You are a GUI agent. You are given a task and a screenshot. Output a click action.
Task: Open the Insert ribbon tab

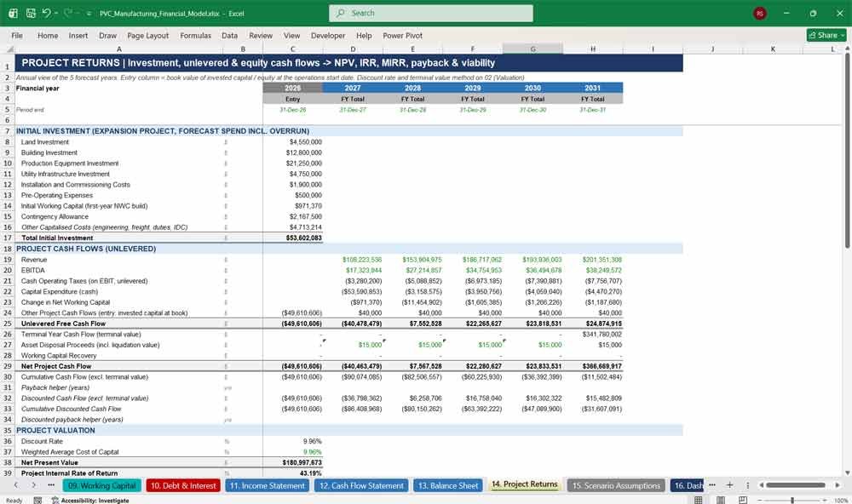tap(78, 35)
